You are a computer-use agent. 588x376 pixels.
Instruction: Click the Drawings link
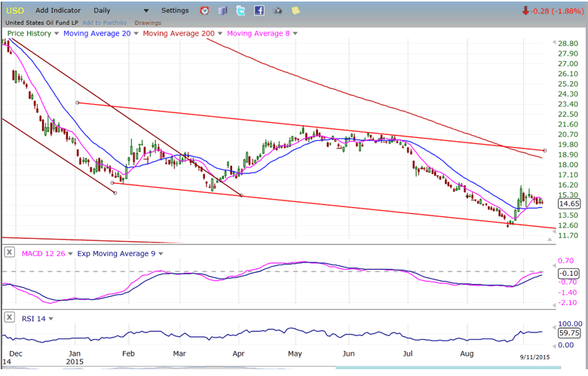tap(148, 23)
